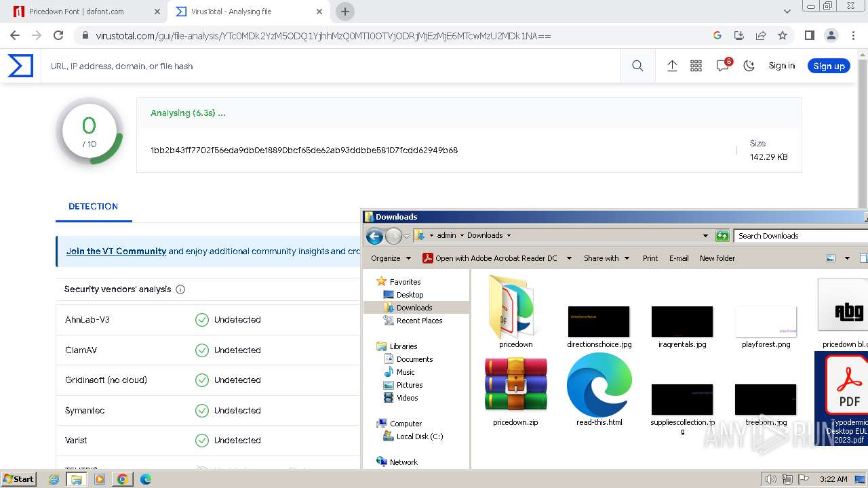Click Explorer's refresh button
Image resolution: width=868 pixels, height=488 pixels.
[x=722, y=236]
